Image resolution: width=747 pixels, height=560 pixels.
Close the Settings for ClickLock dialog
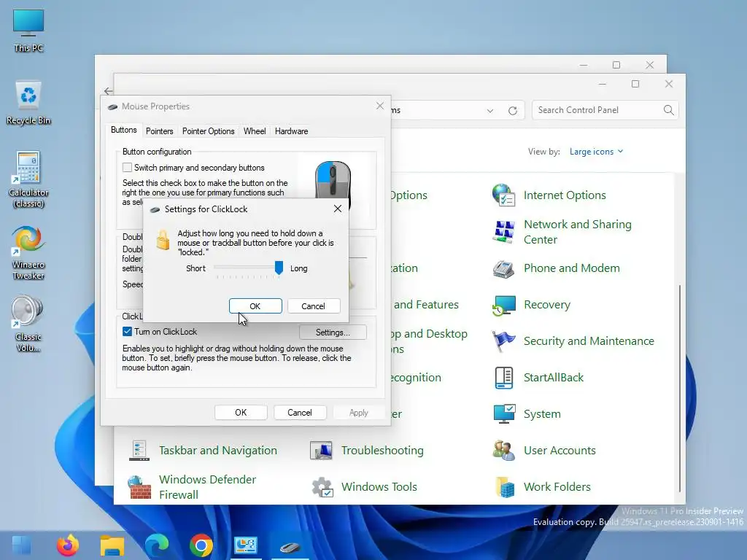(338, 209)
